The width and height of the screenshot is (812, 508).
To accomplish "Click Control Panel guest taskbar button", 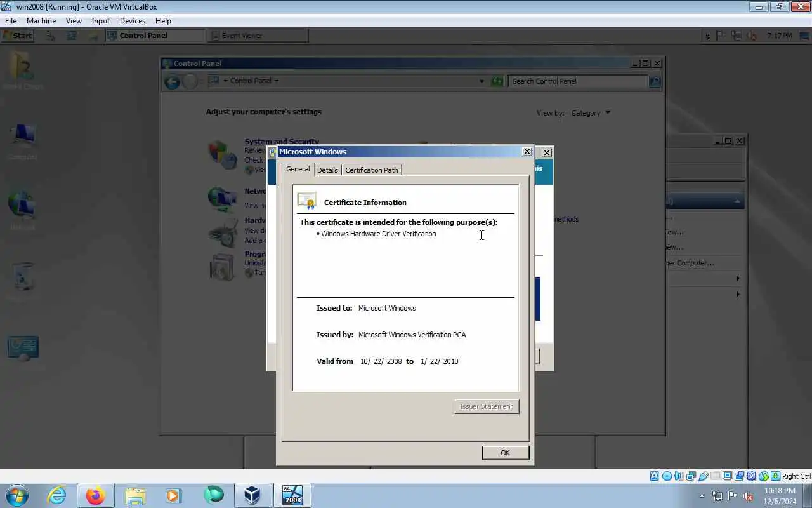I will coord(155,36).
